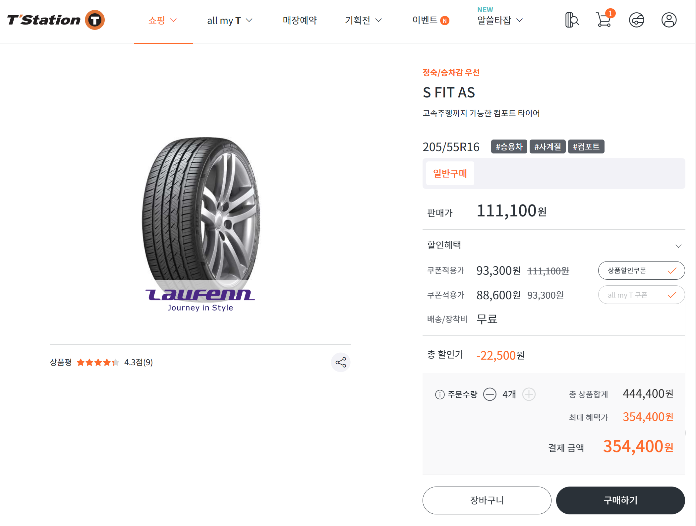Click the 111,100원 sale price
The image size is (696, 526).
[511, 211]
